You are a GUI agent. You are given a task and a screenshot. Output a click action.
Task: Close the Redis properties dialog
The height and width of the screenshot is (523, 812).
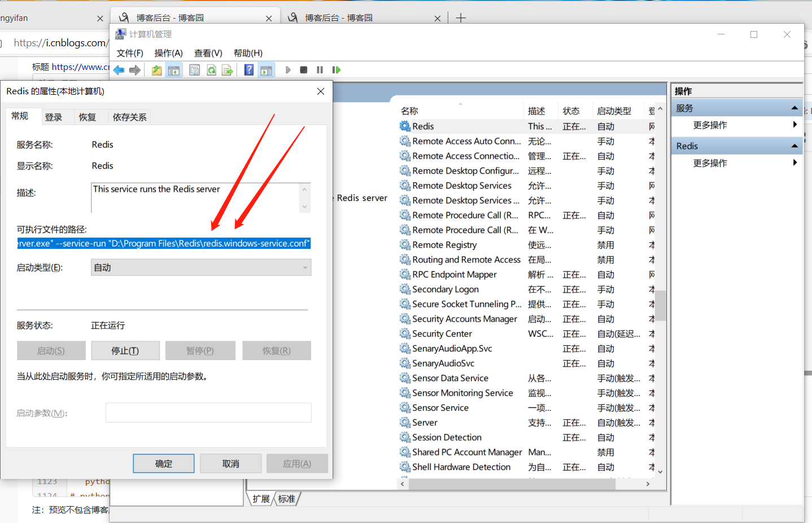tap(321, 91)
